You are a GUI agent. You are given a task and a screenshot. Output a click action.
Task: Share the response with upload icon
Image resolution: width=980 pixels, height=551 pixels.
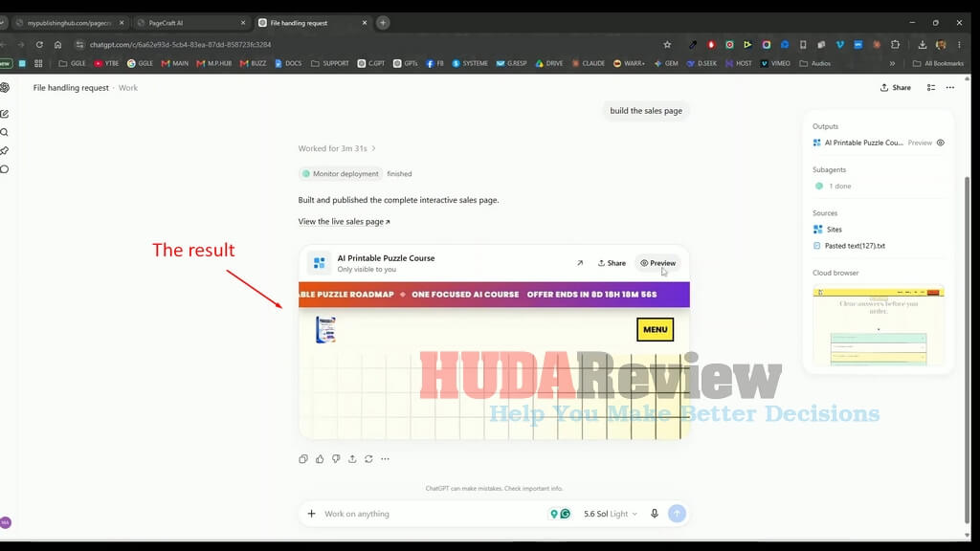point(352,459)
